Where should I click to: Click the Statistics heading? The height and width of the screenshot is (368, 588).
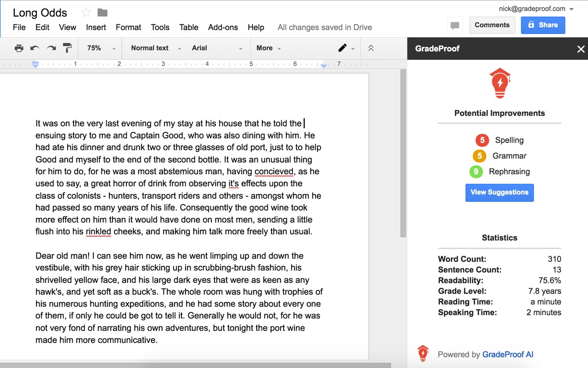[499, 238]
